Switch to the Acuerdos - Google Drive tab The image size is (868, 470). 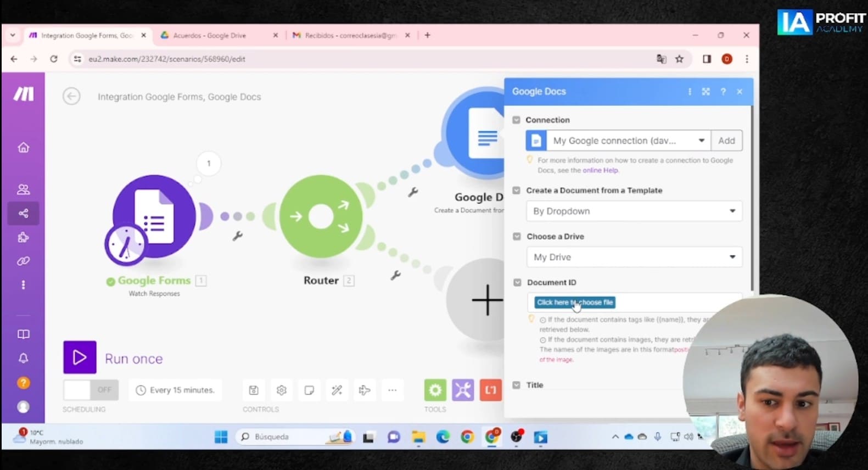[x=220, y=35]
